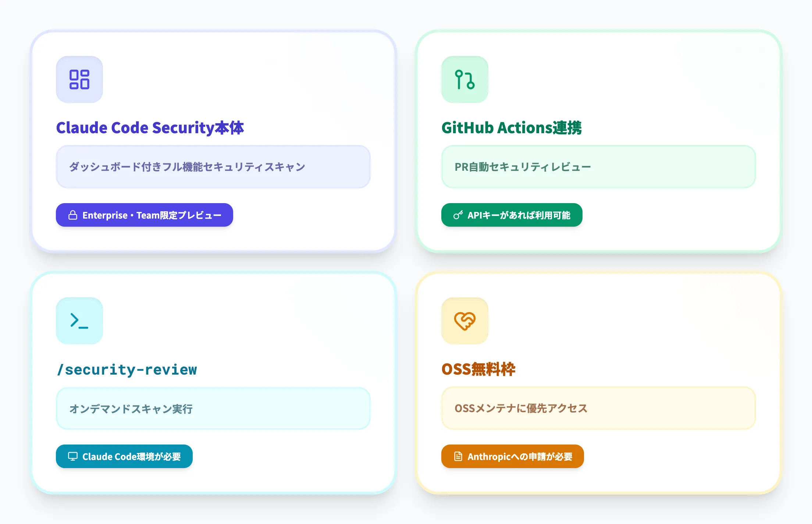Viewport: 812px width, 524px height.
Task: Click the オンデマンドスキャン実行 description box
Action: point(213,408)
